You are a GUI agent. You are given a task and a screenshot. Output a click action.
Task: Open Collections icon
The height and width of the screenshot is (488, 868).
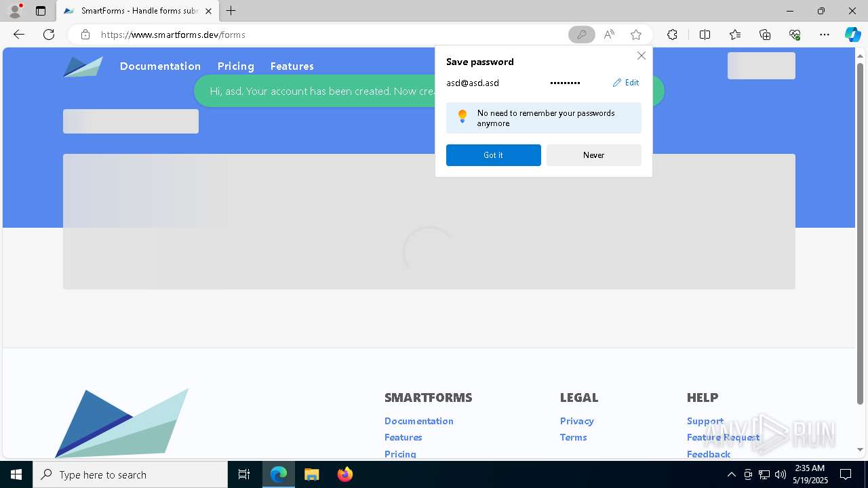click(x=765, y=35)
